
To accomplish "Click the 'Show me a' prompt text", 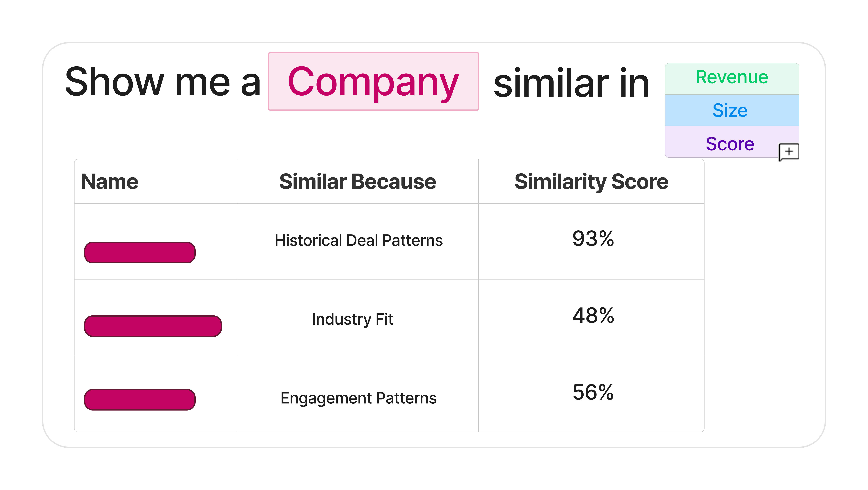I will click(163, 82).
